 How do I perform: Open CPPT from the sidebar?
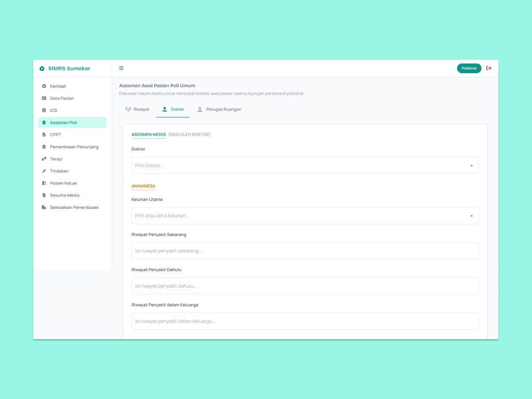(56, 135)
